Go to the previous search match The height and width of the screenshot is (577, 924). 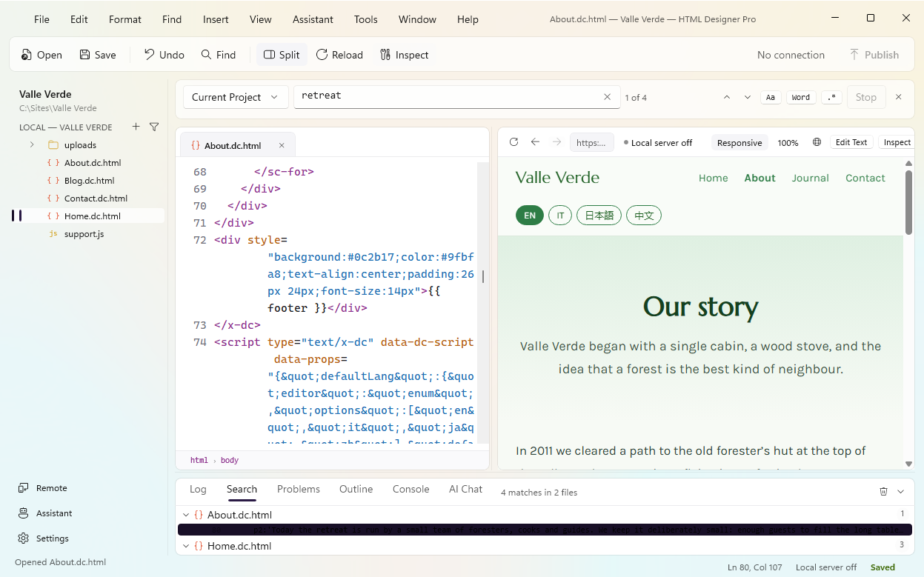tap(727, 97)
